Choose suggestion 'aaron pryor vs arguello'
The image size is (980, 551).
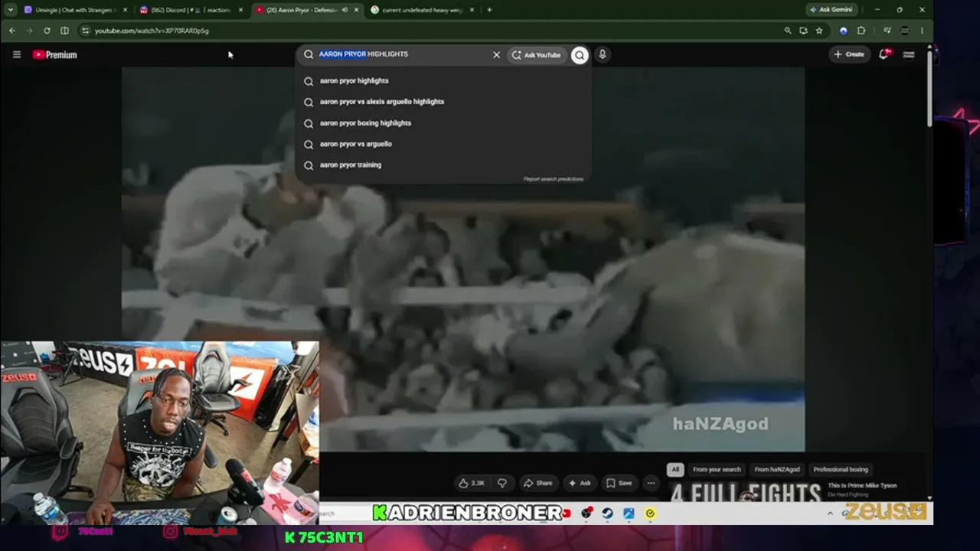[x=443, y=144]
